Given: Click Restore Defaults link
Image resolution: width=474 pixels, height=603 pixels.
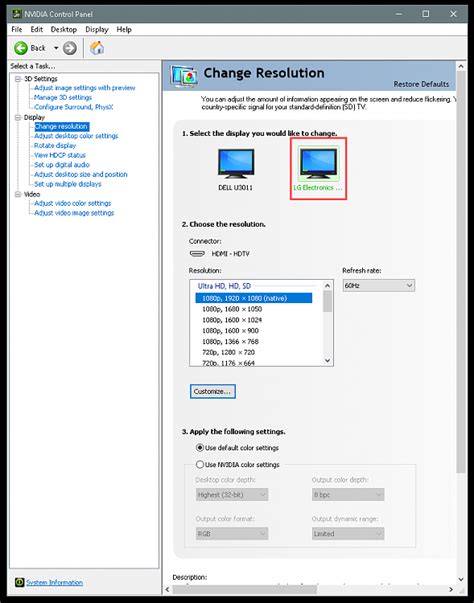Looking at the screenshot, I should (421, 84).
